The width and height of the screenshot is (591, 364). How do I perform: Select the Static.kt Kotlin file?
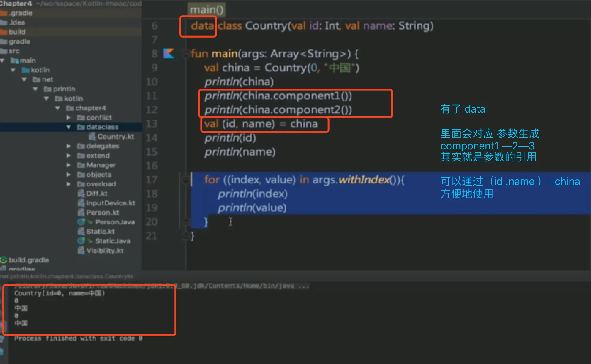tap(100, 232)
